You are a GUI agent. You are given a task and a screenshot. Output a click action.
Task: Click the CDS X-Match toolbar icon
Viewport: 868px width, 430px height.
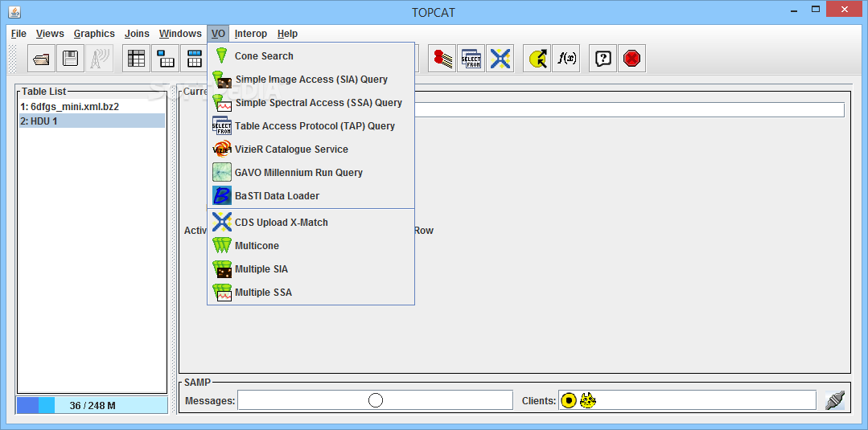pyautogui.click(x=500, y=58)
